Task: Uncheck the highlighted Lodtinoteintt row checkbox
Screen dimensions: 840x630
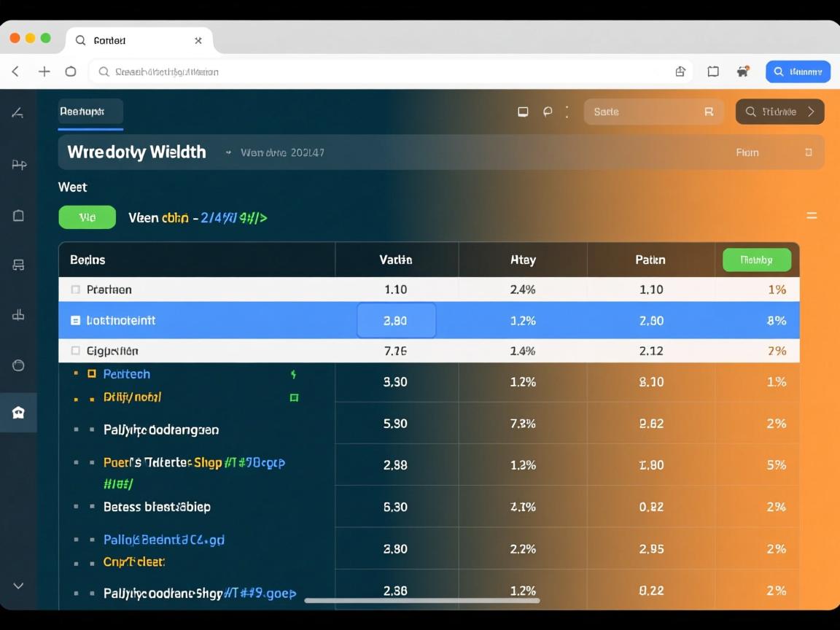Action: (75, 320)
